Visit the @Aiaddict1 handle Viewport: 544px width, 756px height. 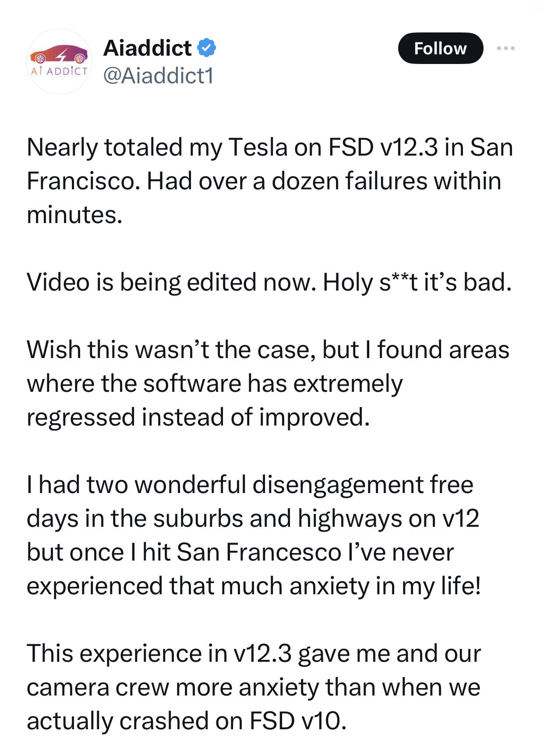[158, 75]
